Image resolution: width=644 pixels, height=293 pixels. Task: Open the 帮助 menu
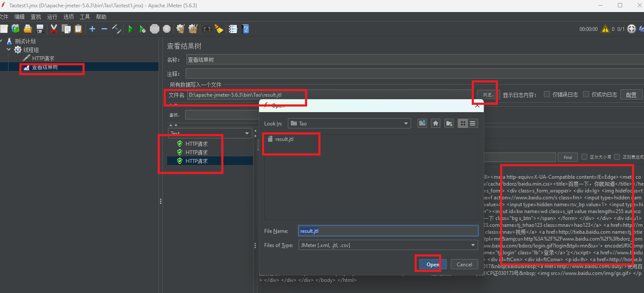coord(101,17)
